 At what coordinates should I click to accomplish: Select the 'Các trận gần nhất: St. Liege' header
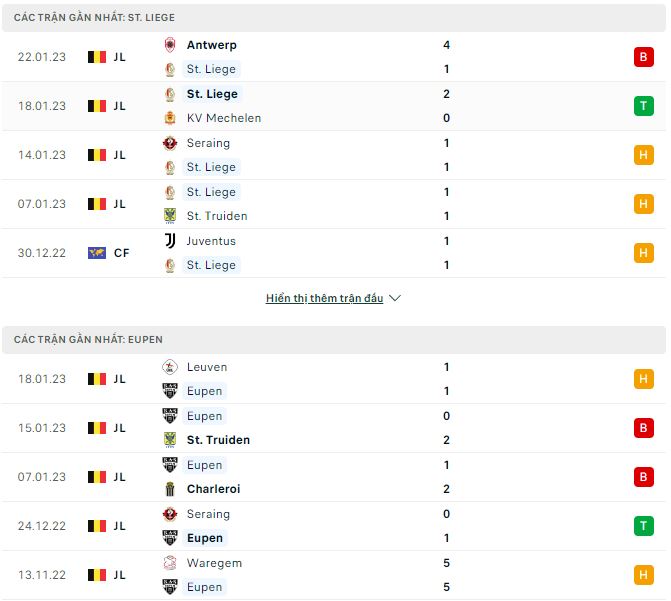pyautogui.click(x=95, y=18)
